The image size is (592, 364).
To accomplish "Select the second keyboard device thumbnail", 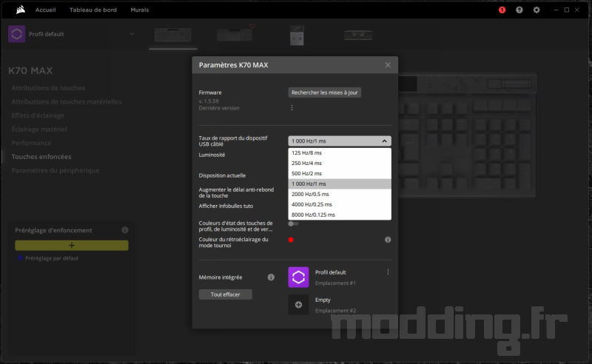I will tap(235, 35).
